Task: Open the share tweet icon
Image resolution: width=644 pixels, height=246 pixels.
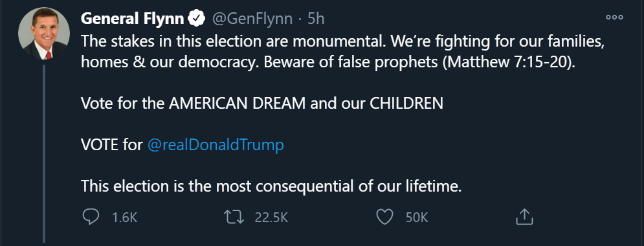Action: click(524, 217)
